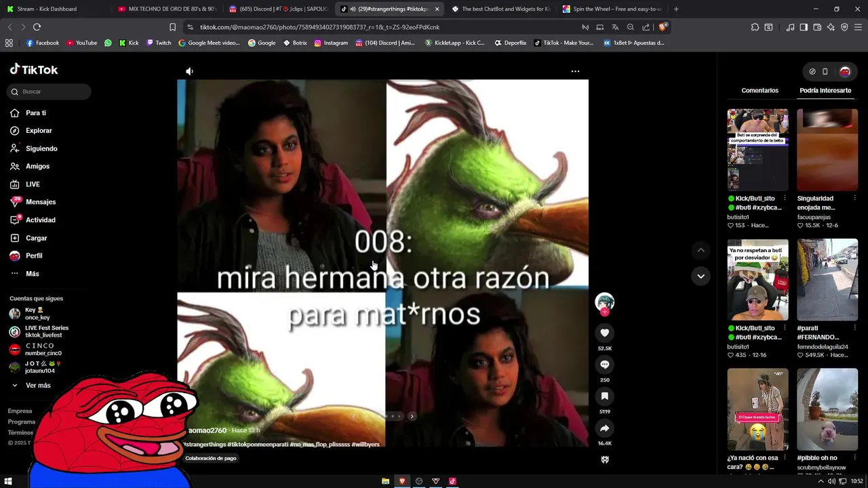The image size is (868, 488).
Task: Go to next post with down chevron
Action: (x=701, y=276)
